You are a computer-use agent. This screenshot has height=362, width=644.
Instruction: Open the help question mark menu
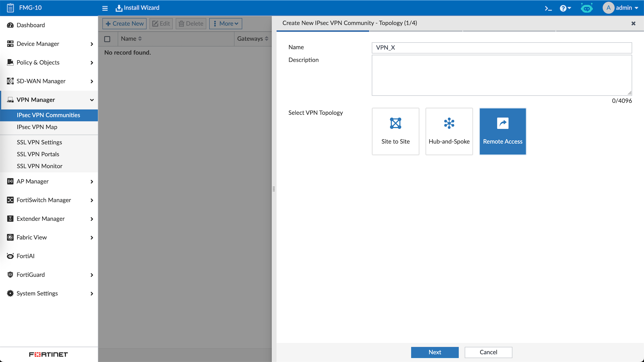pyautogui.click(x=565, y=8)
